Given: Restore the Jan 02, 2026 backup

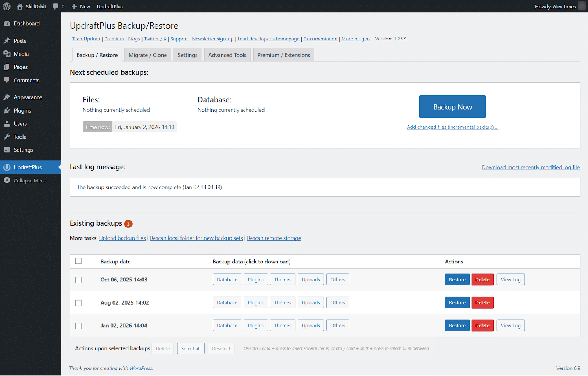Looking at the screenshot, I should click(x=457, y=326).
